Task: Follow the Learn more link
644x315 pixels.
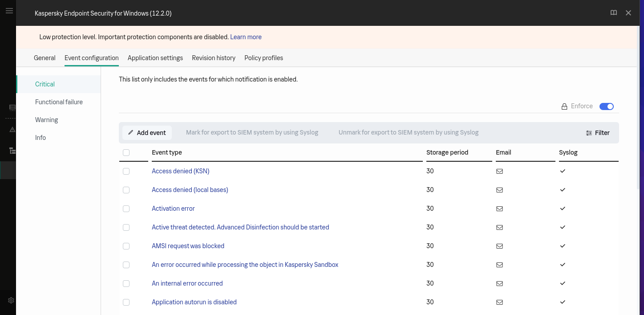Action: click(246, 37)
